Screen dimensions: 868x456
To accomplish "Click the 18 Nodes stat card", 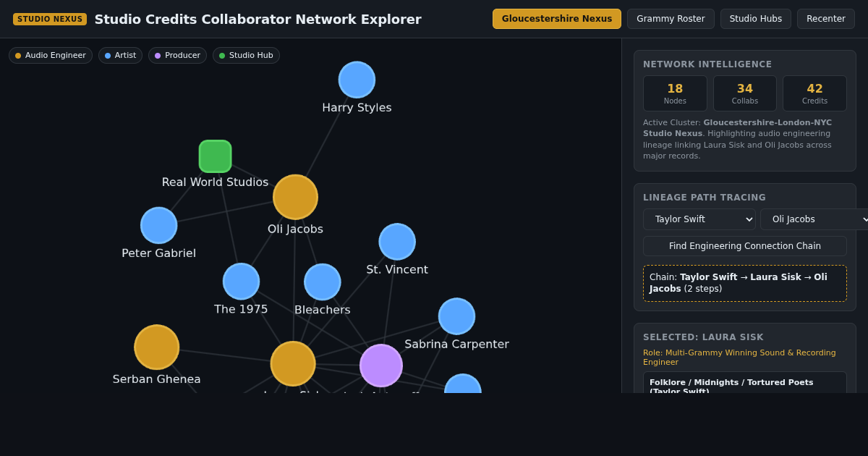I will click(675, 93).
